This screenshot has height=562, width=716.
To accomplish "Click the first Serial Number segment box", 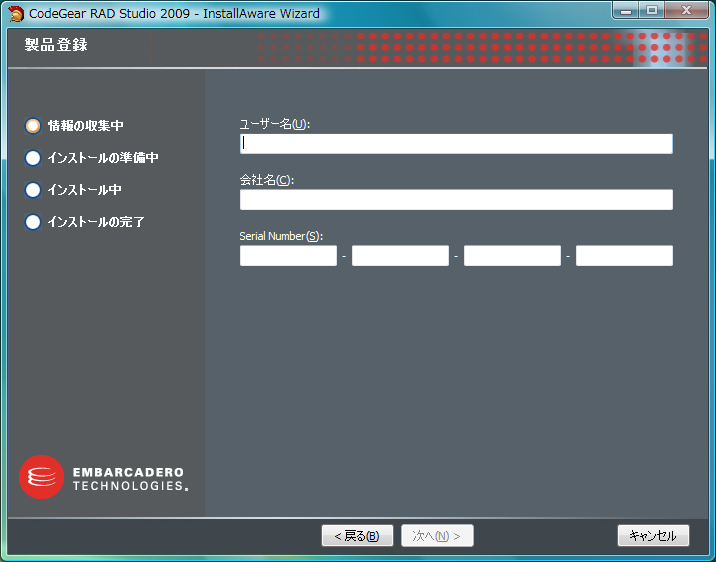I will click(x=288, y=256).
